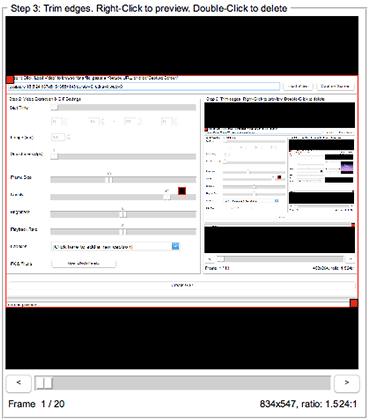Select the top-left red crop handle
369x419 pixels.
[x=10, y=79]
